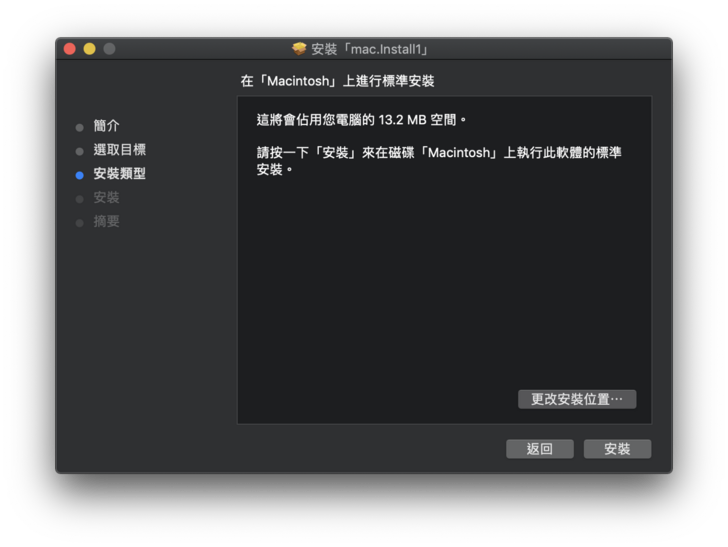Click heading 在「Macintosh」上進行標準安裝
The height and width of the screenshot is (547, 728).
pos(337,81)
